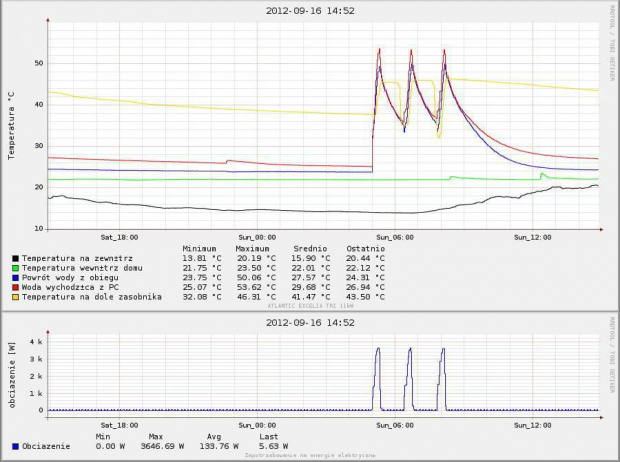Click the yellow swatch for Temperatura na dole zasobnika
This screenshot has width=620, height=462.
(15, 298)
